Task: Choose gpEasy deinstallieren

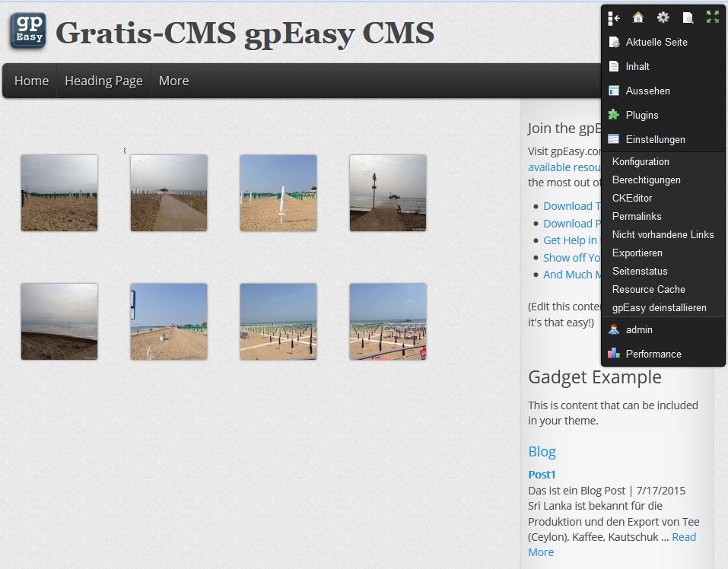Action: [660, 308]
